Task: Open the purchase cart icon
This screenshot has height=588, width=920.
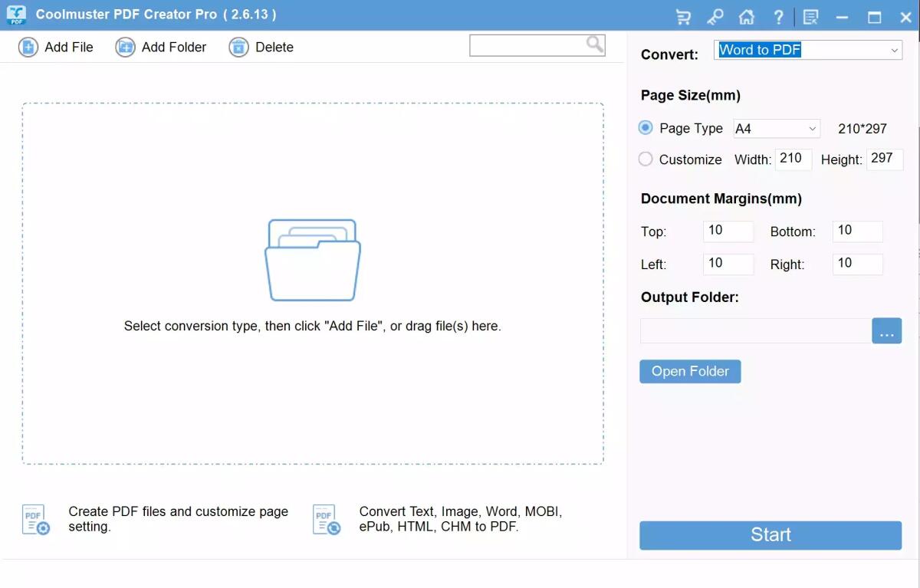Action: (x=683, y=16)
